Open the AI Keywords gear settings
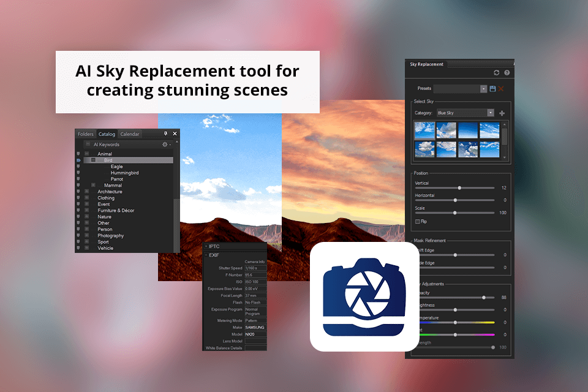588x392 pixels. click(165, 145)
